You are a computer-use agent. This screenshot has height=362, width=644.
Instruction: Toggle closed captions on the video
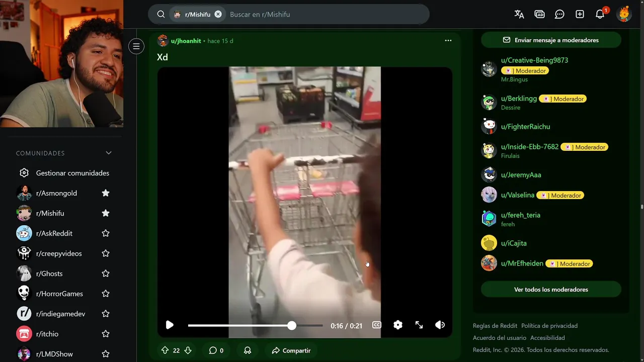(377, 325)
